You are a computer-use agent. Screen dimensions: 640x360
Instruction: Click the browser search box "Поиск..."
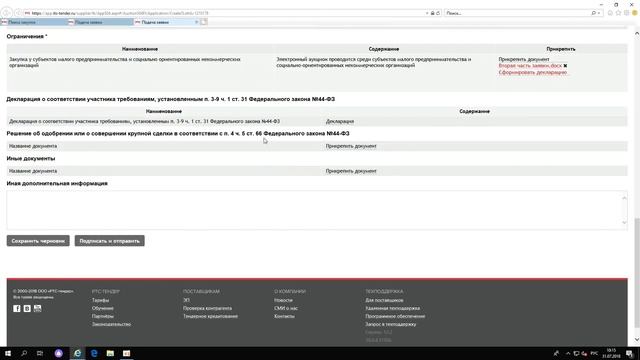(x=518, y=13)
